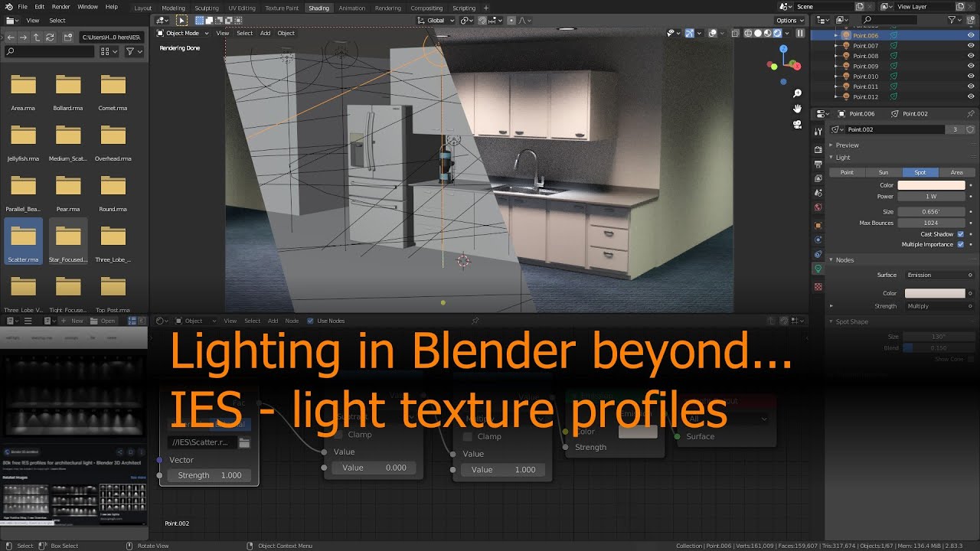Viewport: 980px width, 551px height.
Task: Toggle camera view gizmo icon
Action: [x=797, y=124]
